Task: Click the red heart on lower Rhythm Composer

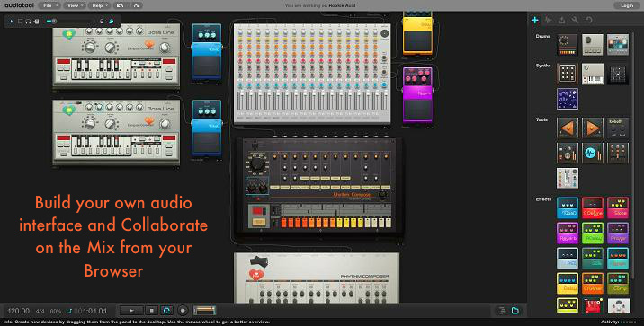Action: click(256, 274)
